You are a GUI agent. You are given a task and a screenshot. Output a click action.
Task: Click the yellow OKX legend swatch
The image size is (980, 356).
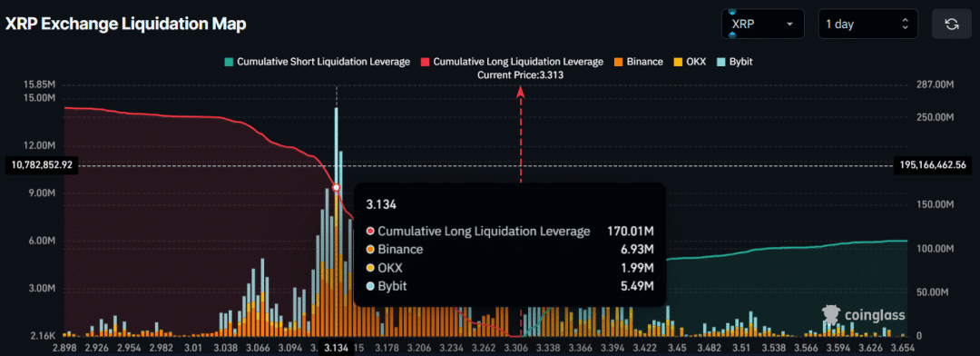678,62
